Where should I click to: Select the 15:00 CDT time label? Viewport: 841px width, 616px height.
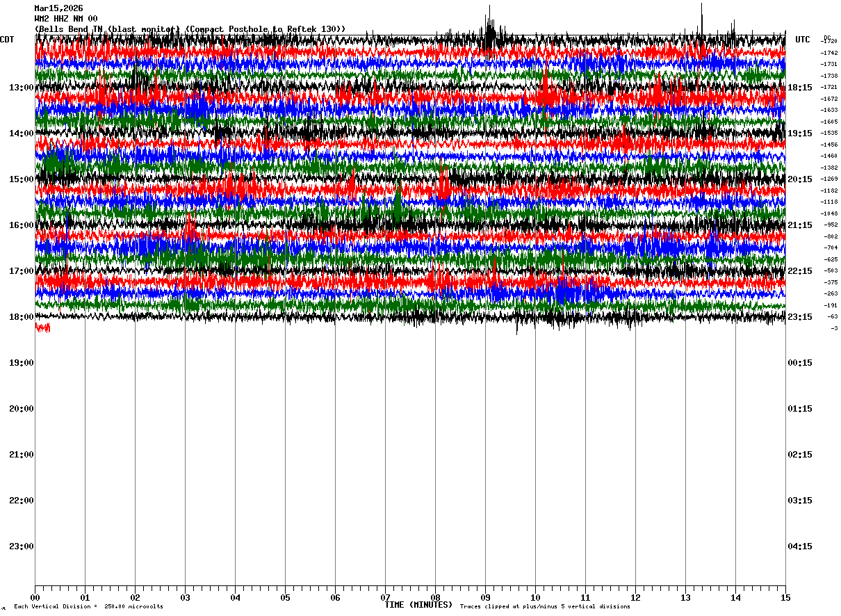(21, 179)
